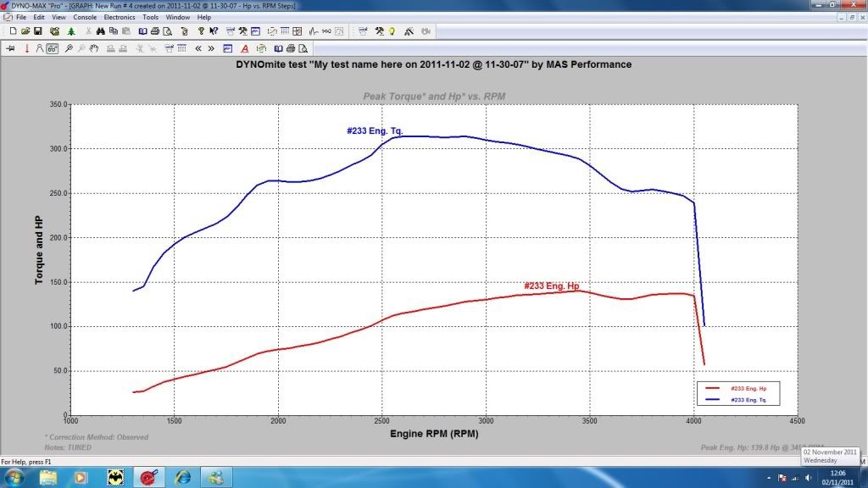Click the 'Torque and HP' vertical axis title
Image resolution: width=868 pixels, height=488 pixels.
point(39,250)
